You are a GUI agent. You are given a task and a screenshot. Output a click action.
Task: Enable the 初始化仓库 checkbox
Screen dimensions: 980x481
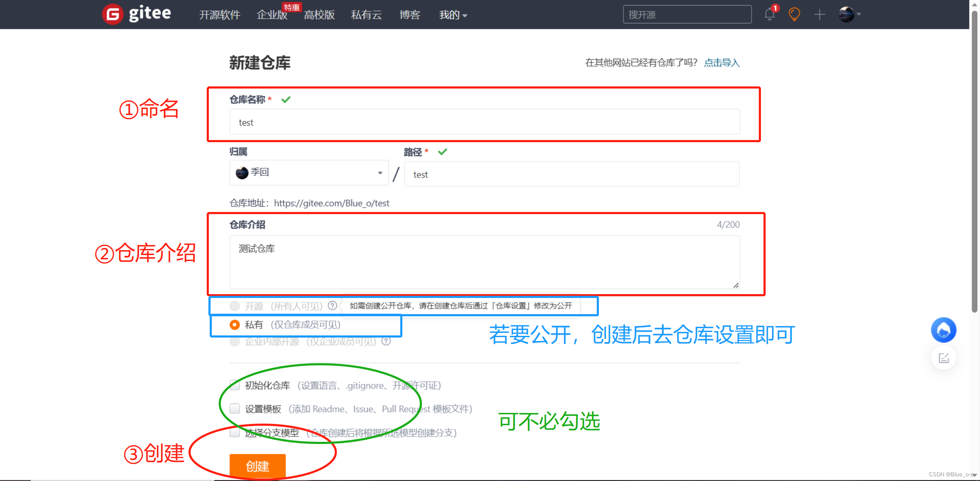point(234,385)
